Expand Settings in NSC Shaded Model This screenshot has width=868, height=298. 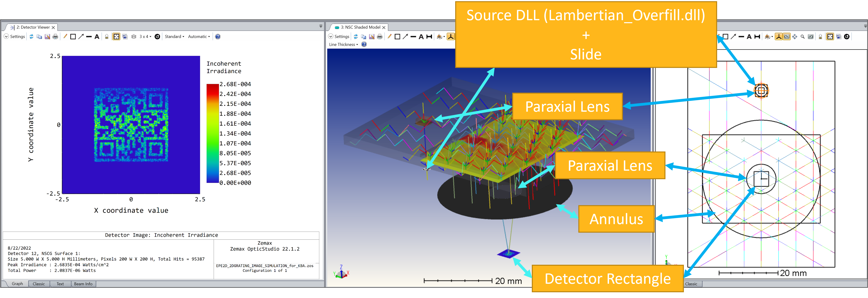(339, 36)
